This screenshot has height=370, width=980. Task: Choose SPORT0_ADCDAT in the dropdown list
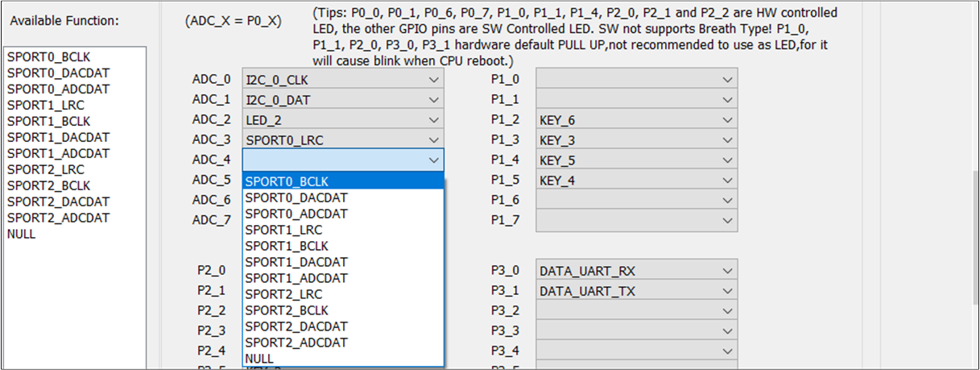[343, 214]
